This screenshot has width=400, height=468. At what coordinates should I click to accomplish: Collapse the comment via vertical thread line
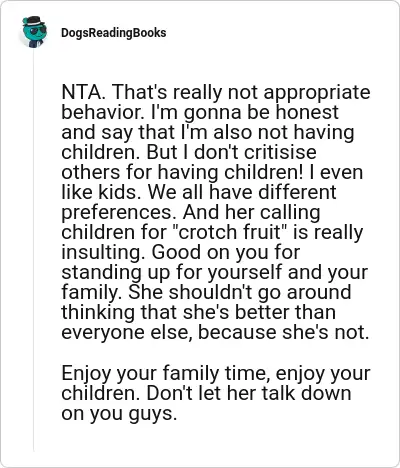pos(34,250)
